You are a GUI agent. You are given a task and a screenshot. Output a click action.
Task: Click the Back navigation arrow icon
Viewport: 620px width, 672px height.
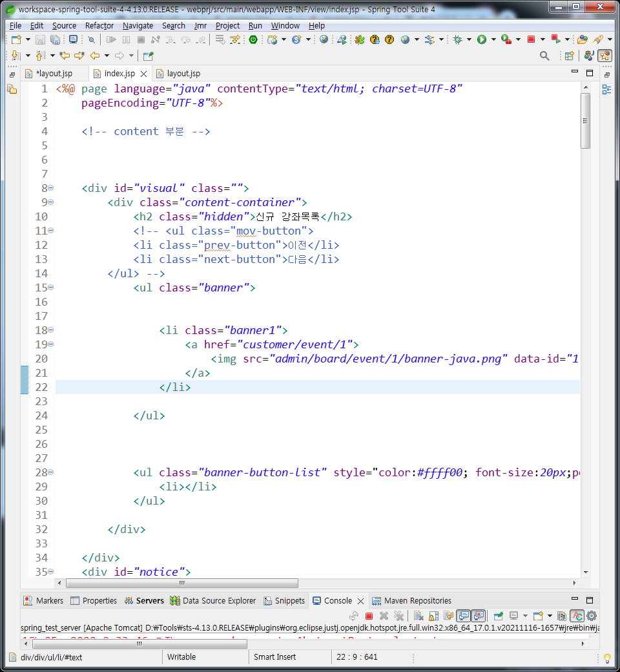point(95,56)
